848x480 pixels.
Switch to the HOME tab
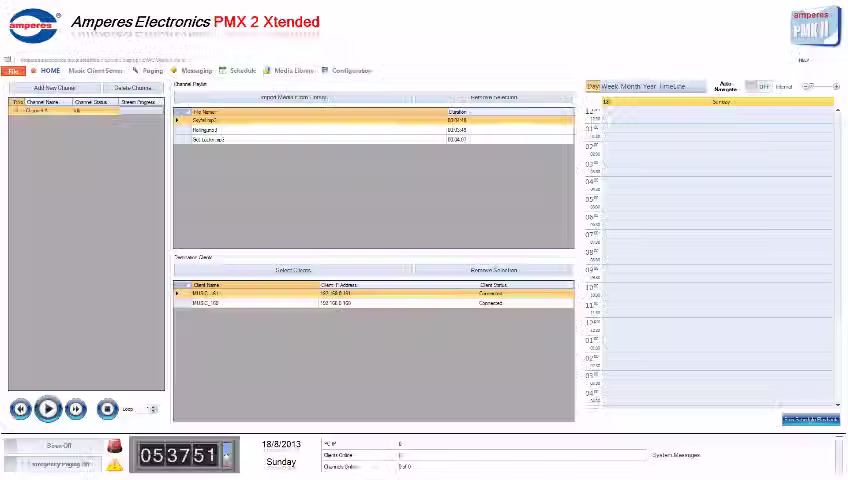(50, 71)
